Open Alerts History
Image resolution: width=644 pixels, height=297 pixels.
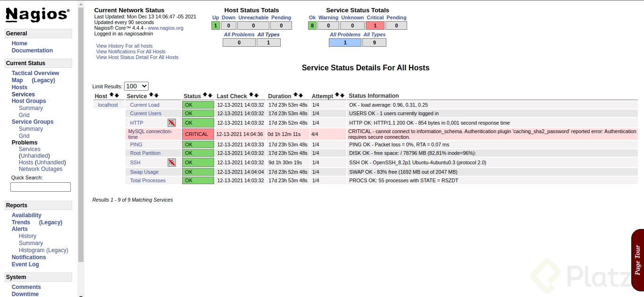[x=27, y=236]
